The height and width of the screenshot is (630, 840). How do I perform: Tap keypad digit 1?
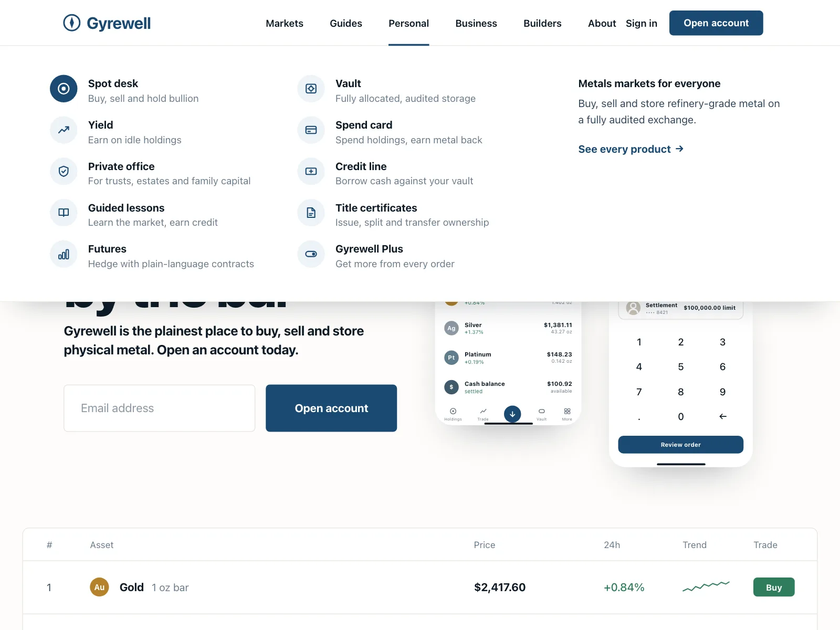(639, 342)
